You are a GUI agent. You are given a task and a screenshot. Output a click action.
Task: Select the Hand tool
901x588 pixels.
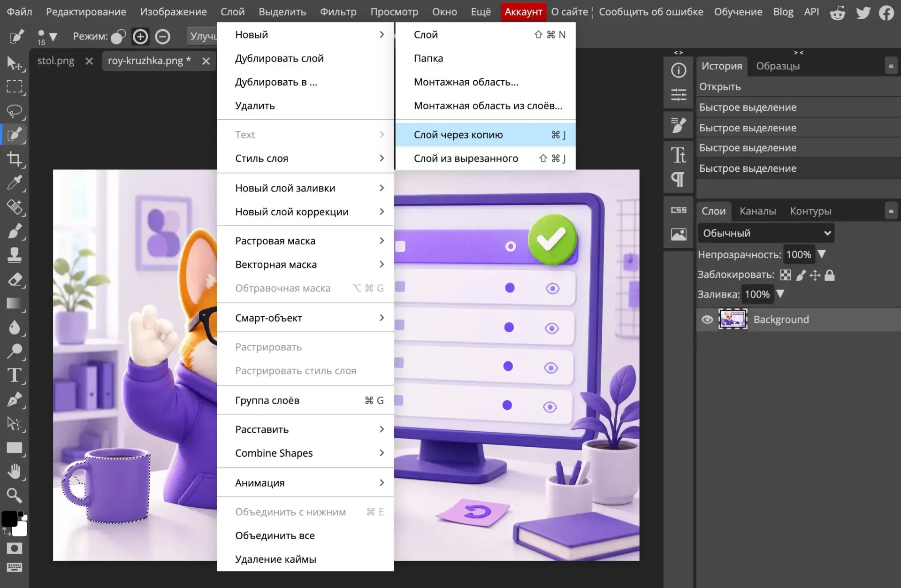click(x=14, y=472)
